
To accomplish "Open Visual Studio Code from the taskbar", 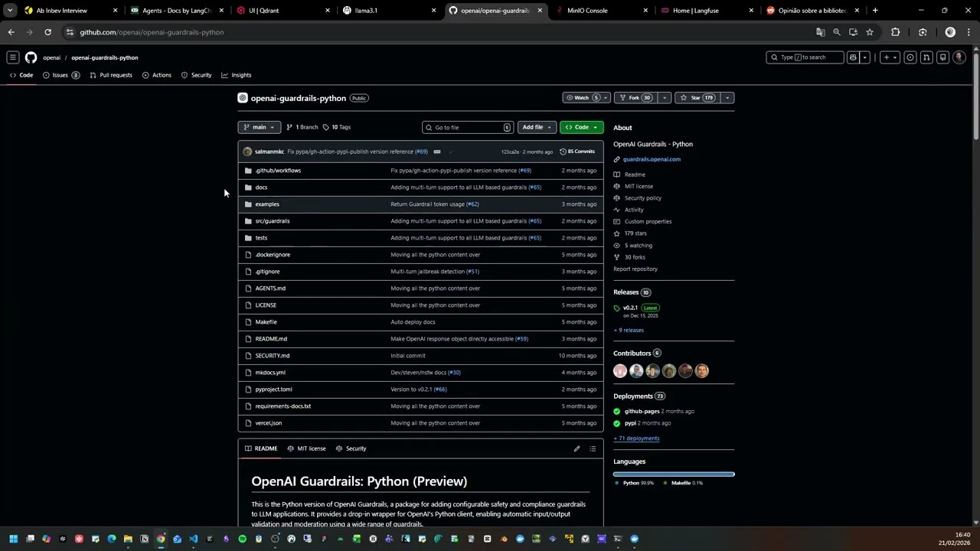I will [x=193, y=539].
